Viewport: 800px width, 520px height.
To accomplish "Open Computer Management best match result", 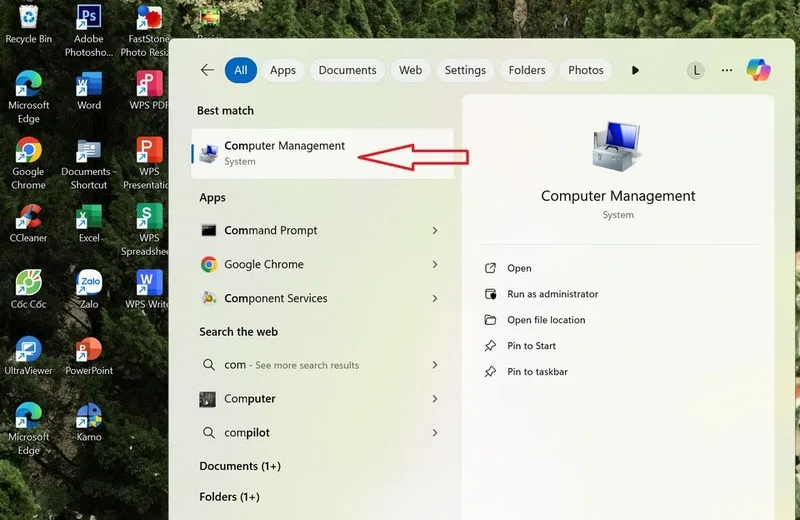I will point(322,154).
